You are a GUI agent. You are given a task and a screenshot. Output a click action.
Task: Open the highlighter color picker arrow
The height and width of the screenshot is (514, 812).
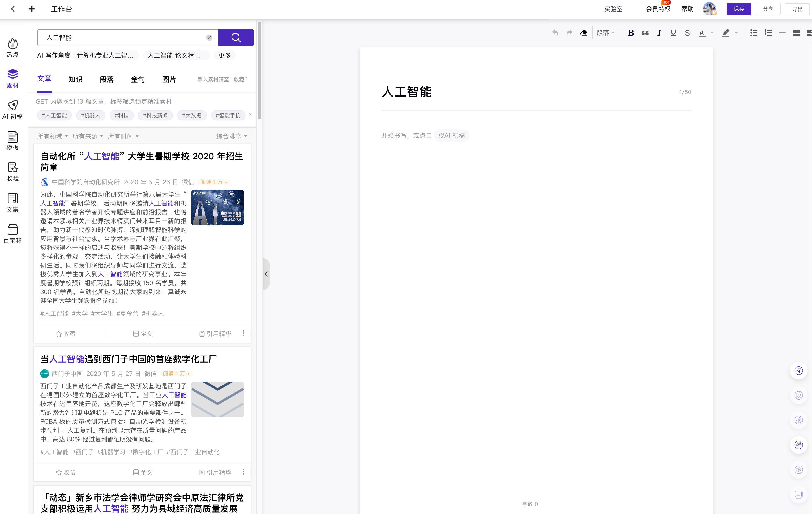tap(736, 33)
